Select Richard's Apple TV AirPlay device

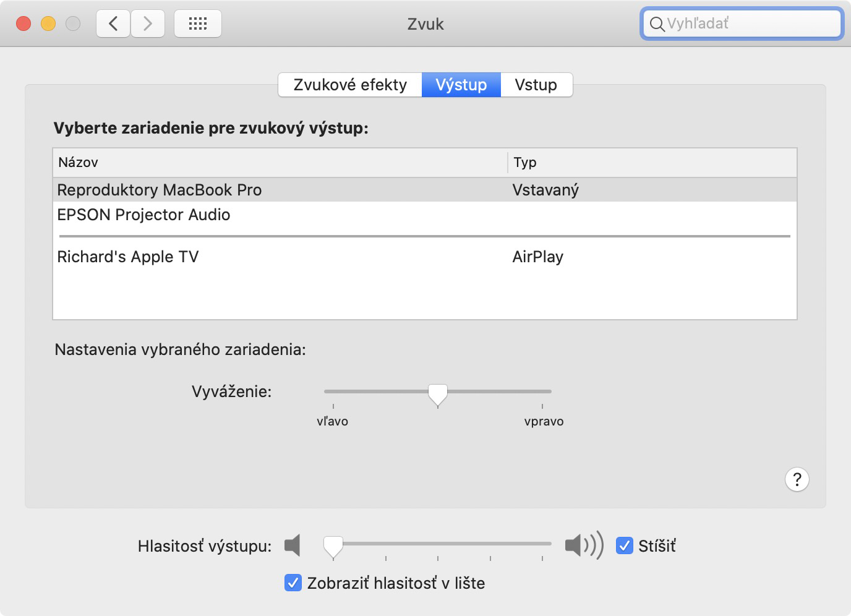425,257
